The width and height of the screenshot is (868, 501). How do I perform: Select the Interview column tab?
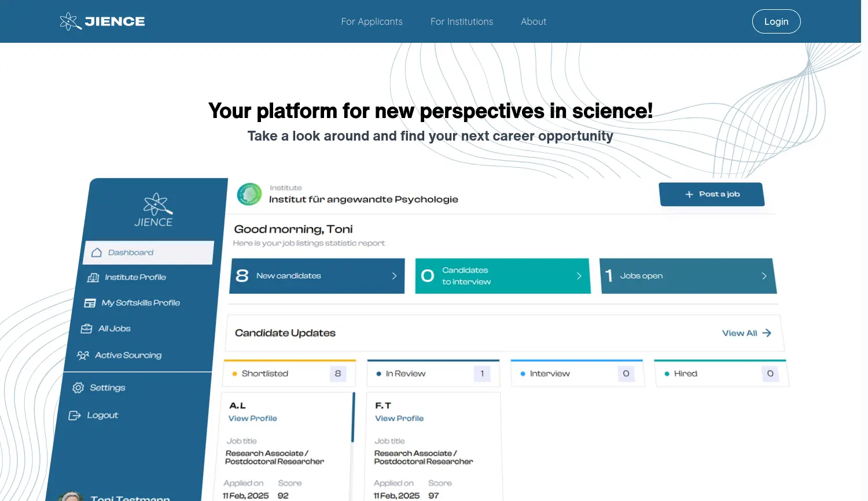(578, 374)
